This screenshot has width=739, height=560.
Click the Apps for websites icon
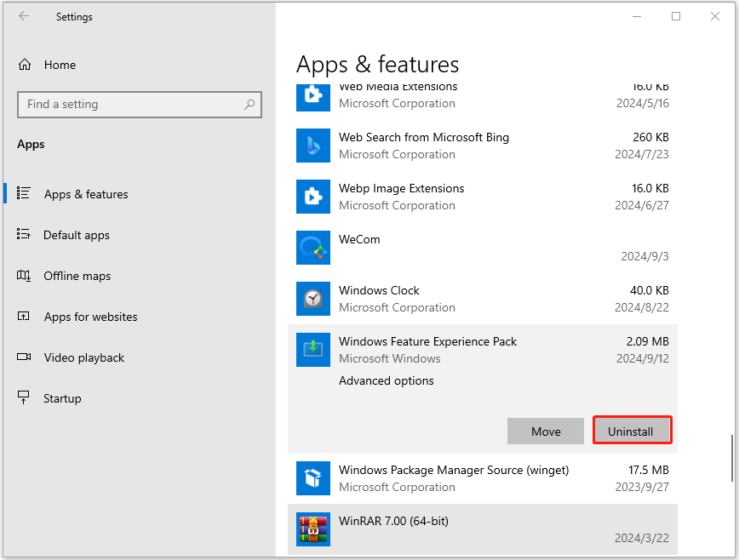click(24, 316)
